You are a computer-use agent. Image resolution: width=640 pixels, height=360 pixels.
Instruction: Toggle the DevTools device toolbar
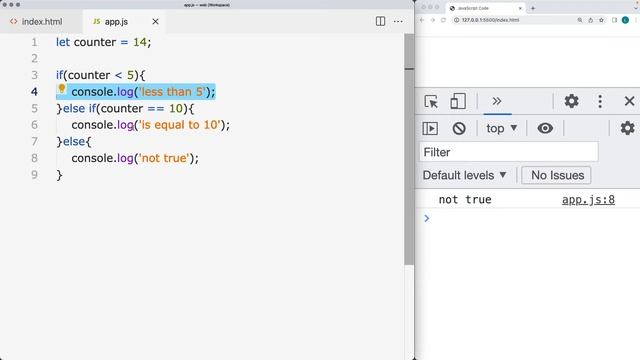pyautogui.click(x=458, y=101)
